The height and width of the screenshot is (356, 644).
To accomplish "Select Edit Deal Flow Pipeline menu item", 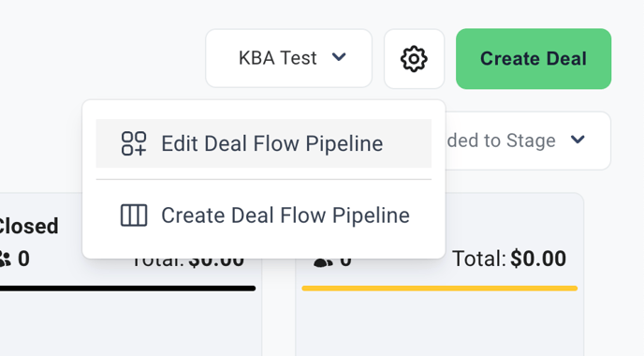I will click(264, 143).
